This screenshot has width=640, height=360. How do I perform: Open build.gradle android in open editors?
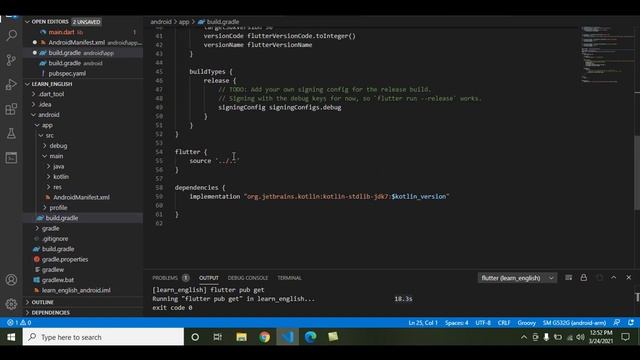click(83, 63)
